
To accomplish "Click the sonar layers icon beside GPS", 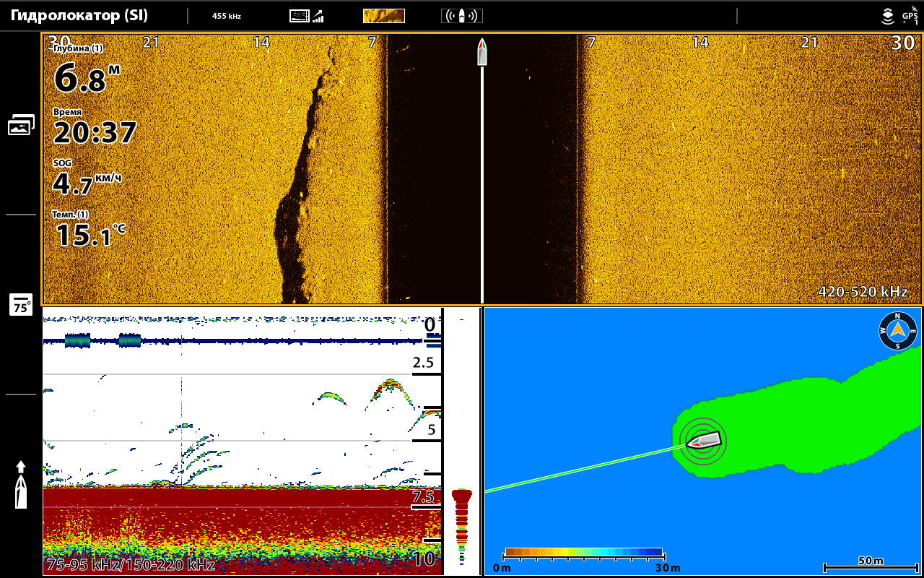I will coord(888,16).
